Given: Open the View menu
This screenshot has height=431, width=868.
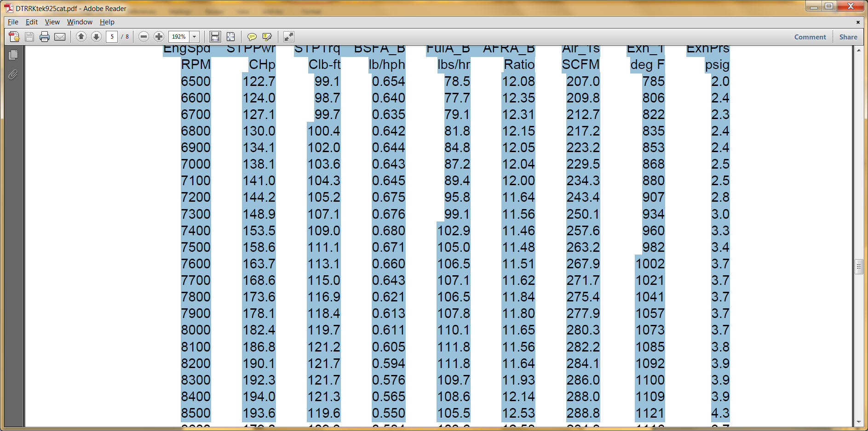Looking at the screenshot, I should click(x=52, y=22).
